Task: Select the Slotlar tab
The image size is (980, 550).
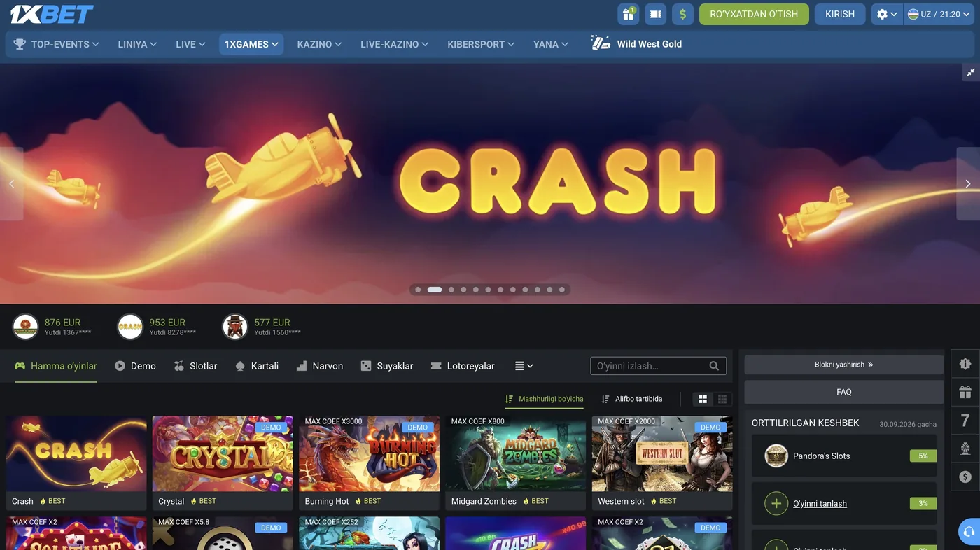Action: 195,366
